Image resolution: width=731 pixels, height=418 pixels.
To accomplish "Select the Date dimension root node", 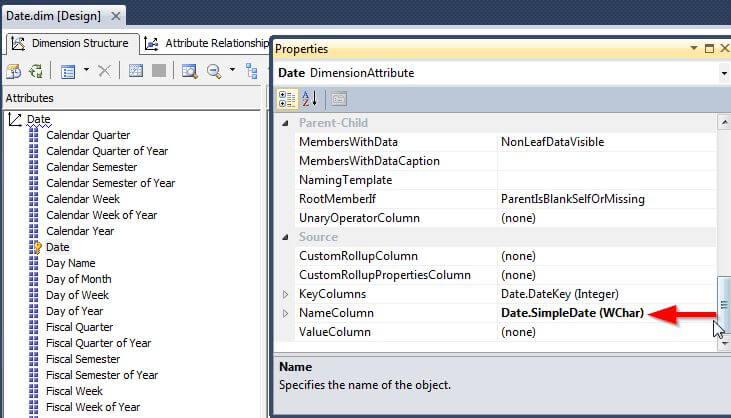I will tap(38, 119).
